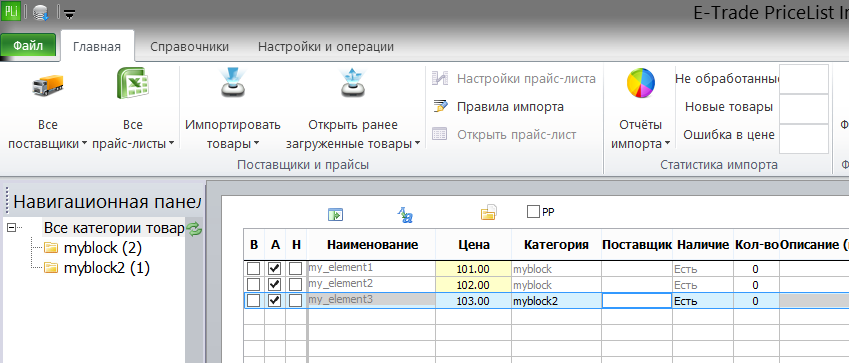This screenshot has width=849, height=363.
Task: Select the my_element2 name cell
Action: pyautogui.click(x=371, y=284)
